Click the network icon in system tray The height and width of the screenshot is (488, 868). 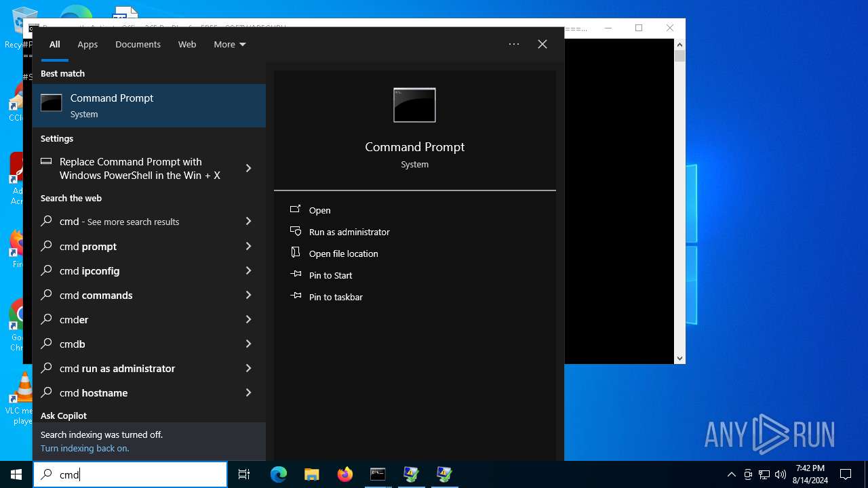click(x=764, y=474)
